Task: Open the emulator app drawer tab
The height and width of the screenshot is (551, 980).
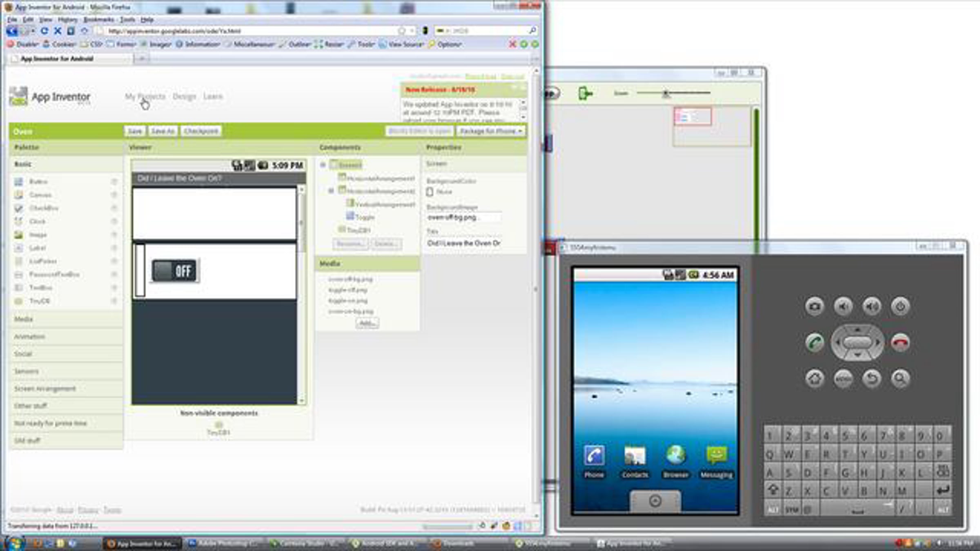Action: pos(655,501)
